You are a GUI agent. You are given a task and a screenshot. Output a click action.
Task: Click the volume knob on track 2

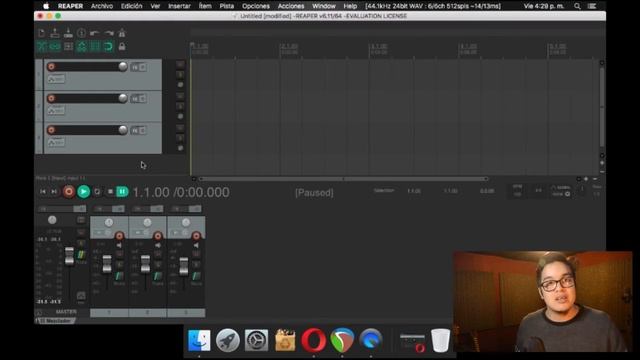tap(123, 98)
